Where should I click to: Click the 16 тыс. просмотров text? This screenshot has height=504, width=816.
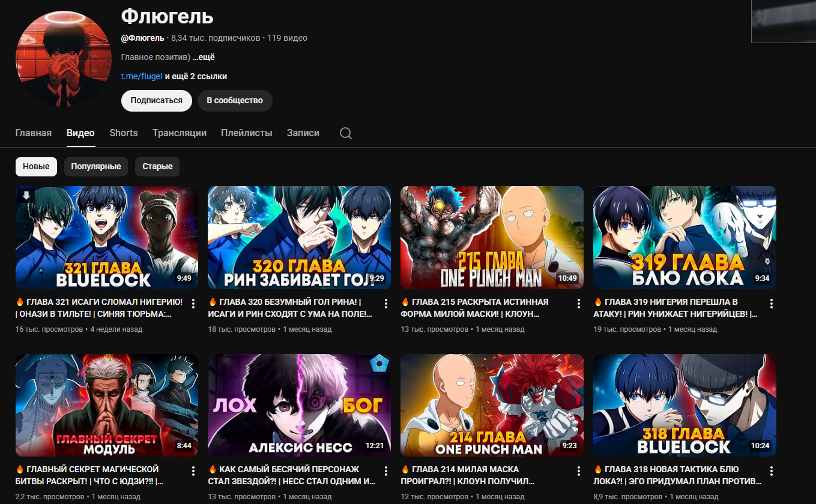tap(49, 329)
